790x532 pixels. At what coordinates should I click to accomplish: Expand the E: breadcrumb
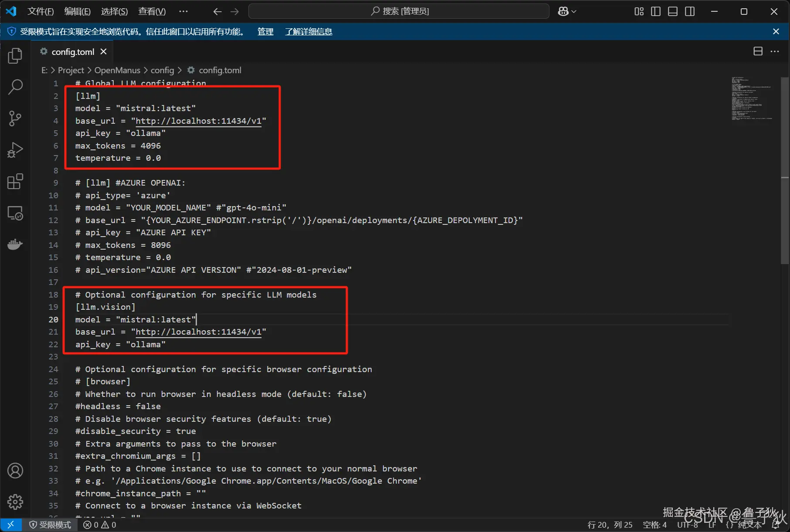click(x=44, y=70)
